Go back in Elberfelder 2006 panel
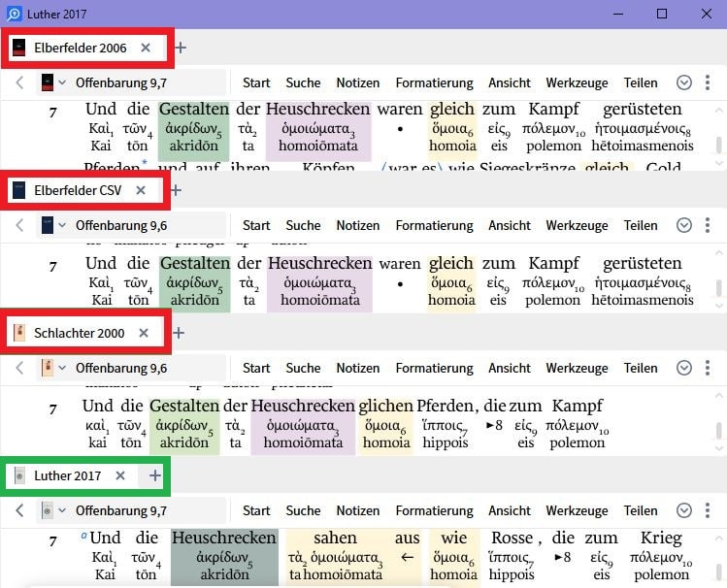Screen dimensions: 727x588 [x=19, y=82]
